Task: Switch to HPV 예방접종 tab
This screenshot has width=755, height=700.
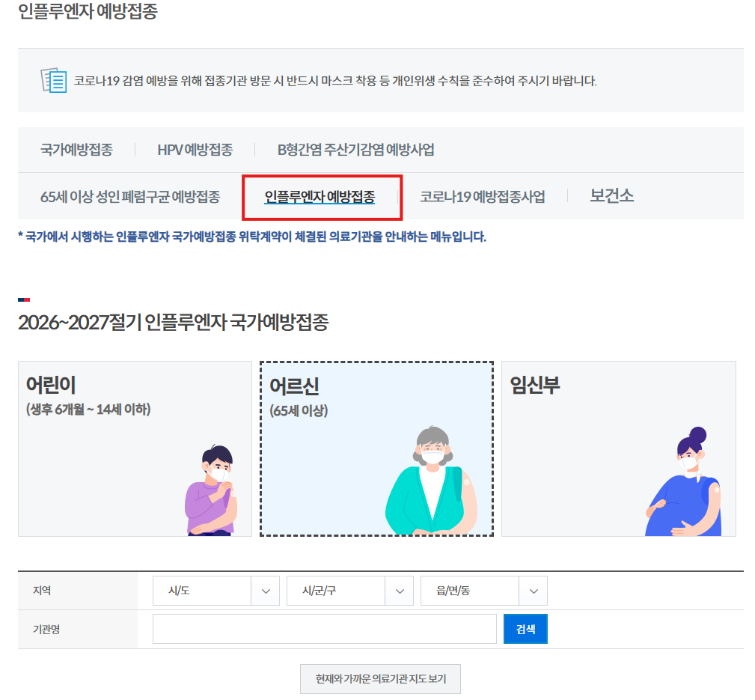Action: coord(195,150)
